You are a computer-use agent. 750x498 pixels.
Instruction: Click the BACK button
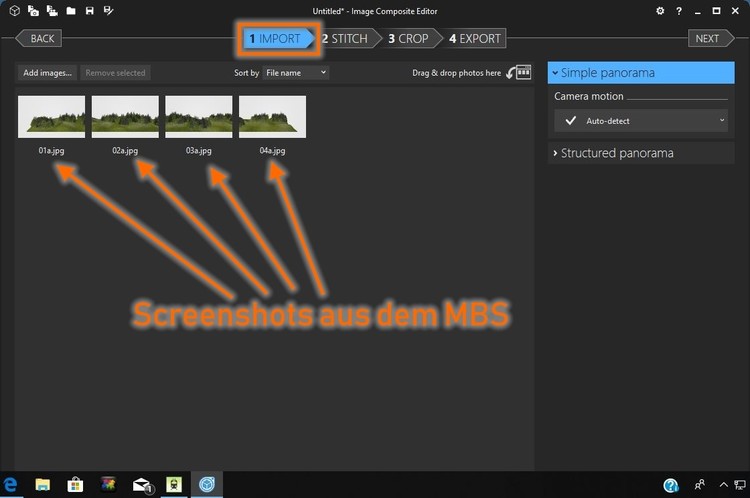pyautogui.click(x=39, y=38)
